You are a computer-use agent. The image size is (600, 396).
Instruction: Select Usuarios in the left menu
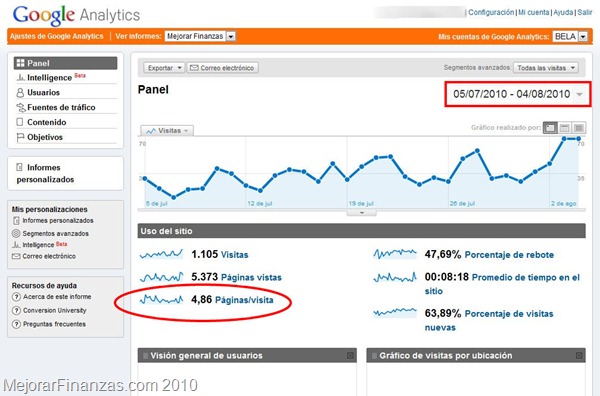(43, 93)
